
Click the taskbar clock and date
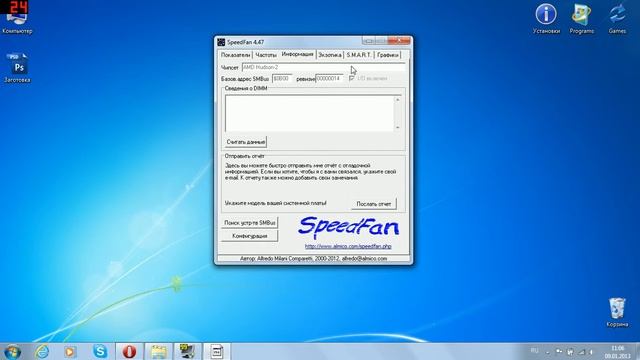pyautogui.click(x=617, y=352)
